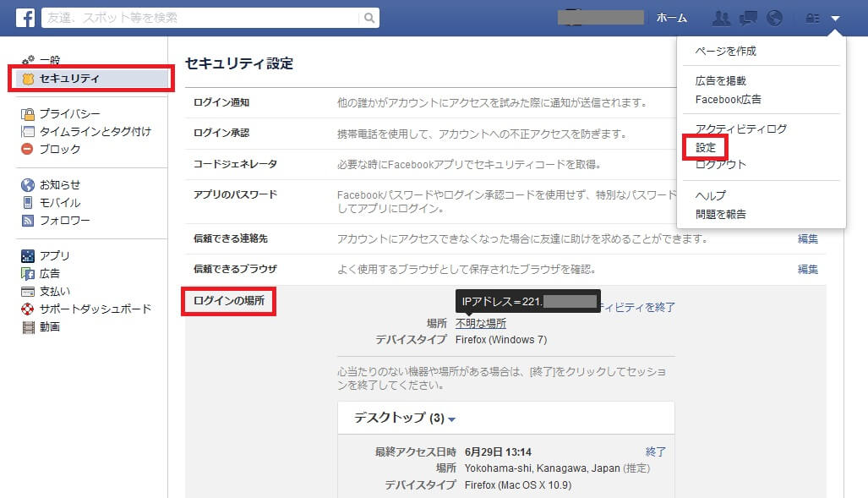Click the 6月29日 13:14 access time
Image resolution: width=868 pixels, height=498 pixels.
point(498,452)
